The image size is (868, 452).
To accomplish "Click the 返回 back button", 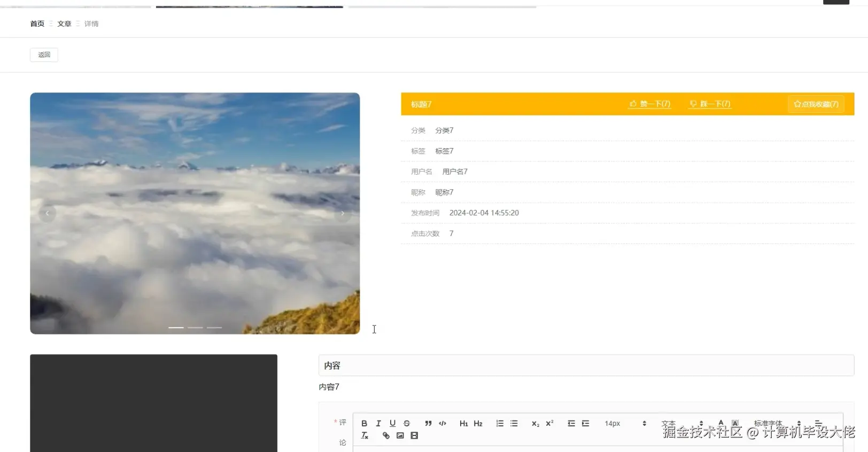I will point(44,54).
